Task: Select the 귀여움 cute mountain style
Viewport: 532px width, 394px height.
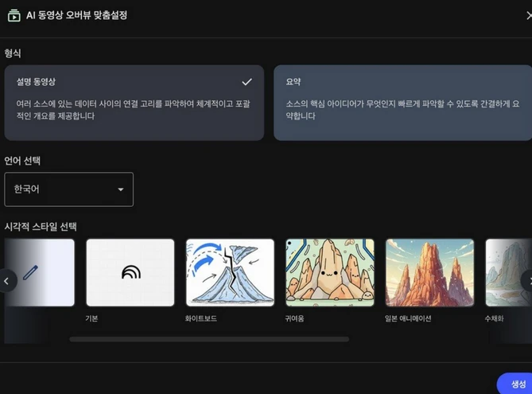Action: (330, 272)
